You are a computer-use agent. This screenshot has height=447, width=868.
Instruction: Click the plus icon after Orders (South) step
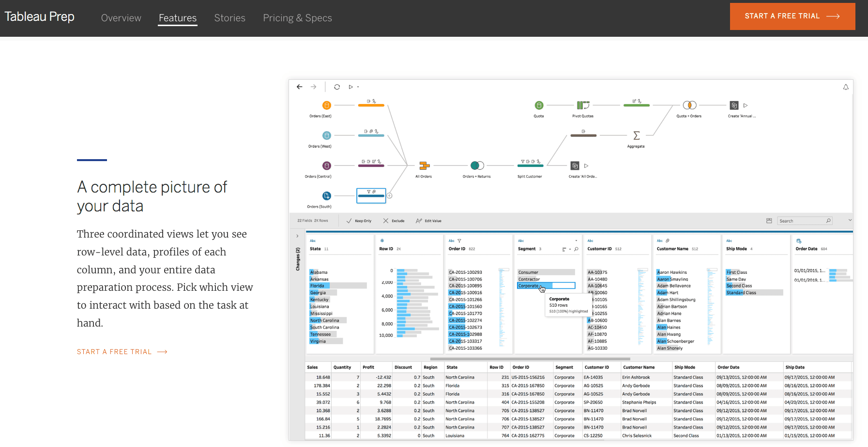pyautogui.click(x=389, y=196)
